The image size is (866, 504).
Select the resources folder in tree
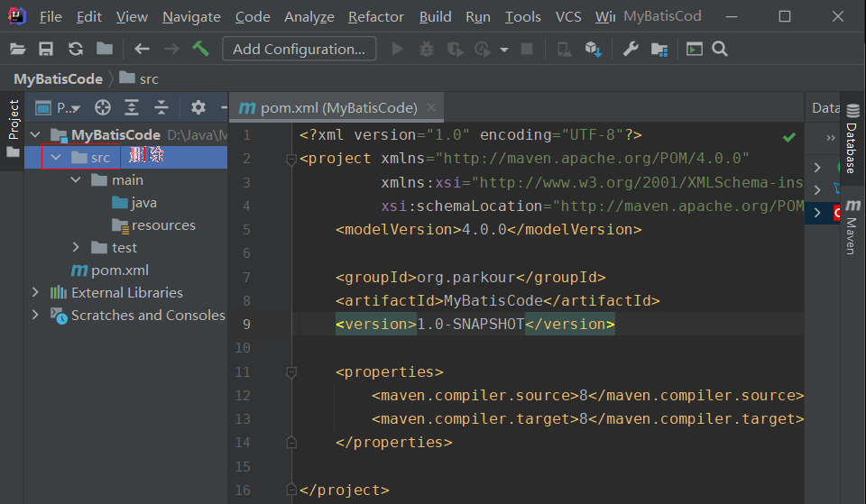click(x=154, y=225)
